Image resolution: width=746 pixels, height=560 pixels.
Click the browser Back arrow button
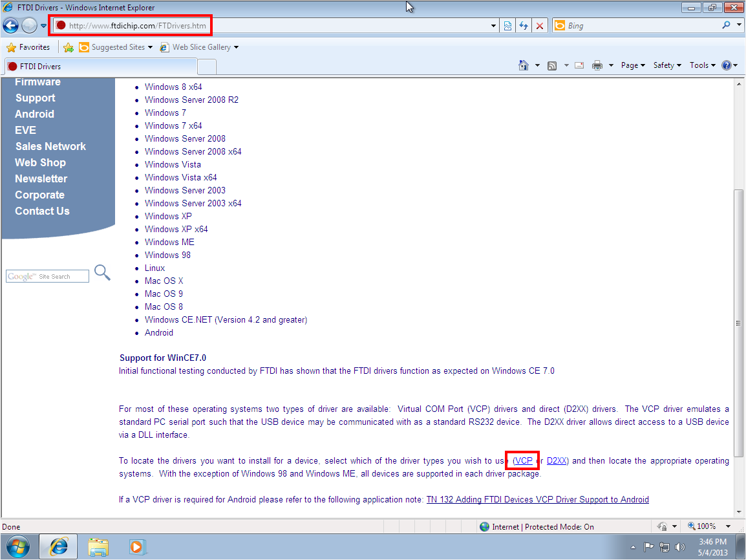pyautogui.click(x=10, y=26)
